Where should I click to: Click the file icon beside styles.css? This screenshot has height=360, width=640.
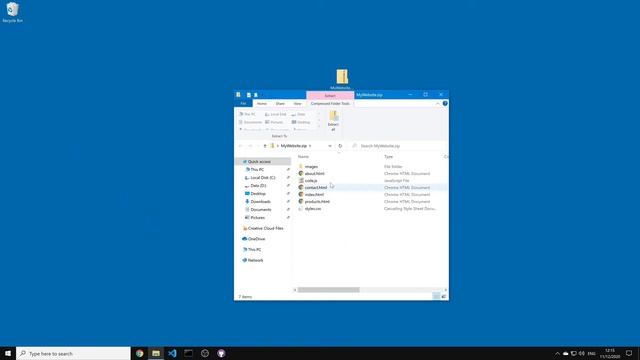point(301,209)
